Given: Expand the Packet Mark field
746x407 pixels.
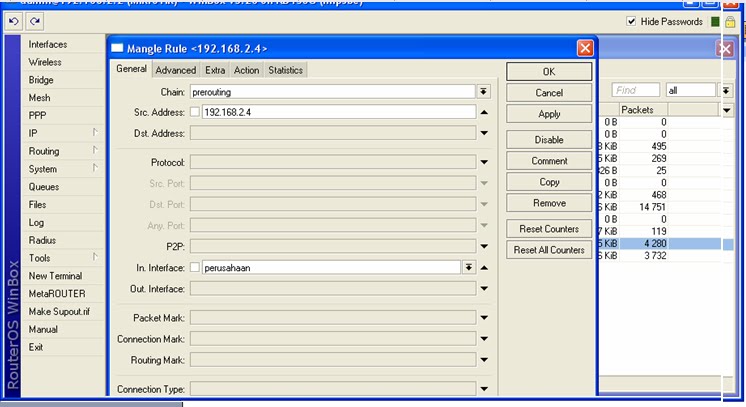Looking at the screenshot, I should [484, 318].
